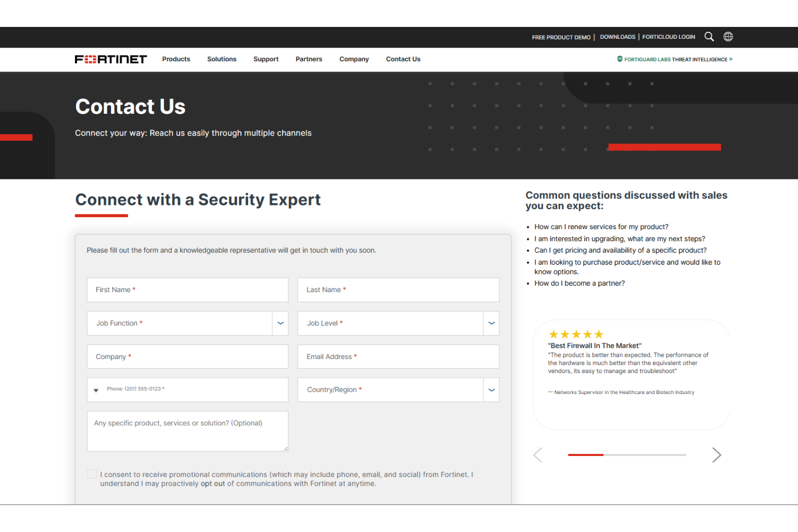Open the Partners menu

click(x=309, y=59)
